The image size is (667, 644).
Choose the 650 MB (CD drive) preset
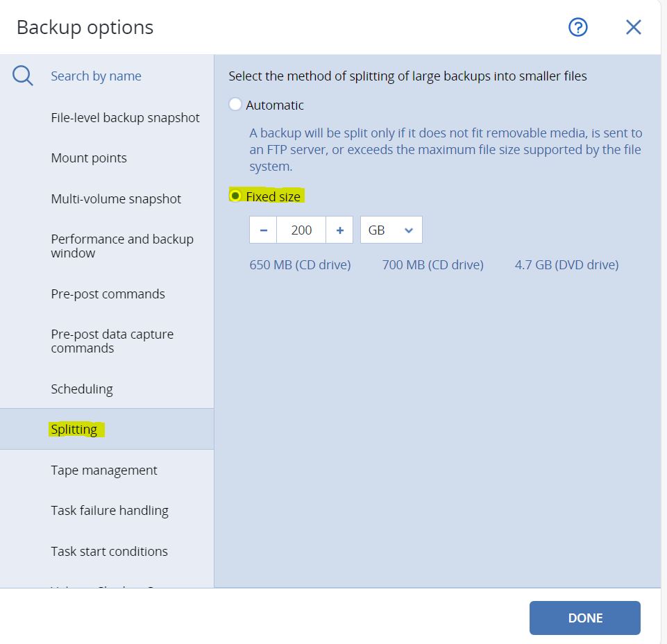300,264
